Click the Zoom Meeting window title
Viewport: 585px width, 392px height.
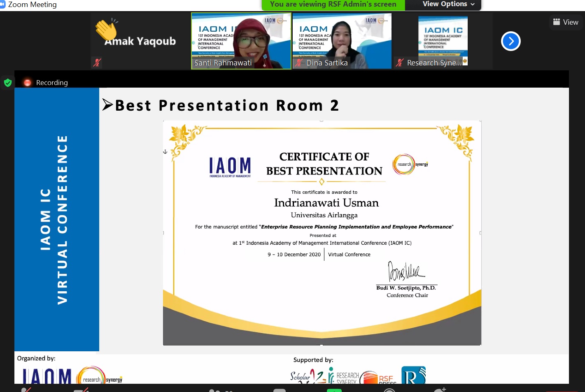[x=32, y=5]
